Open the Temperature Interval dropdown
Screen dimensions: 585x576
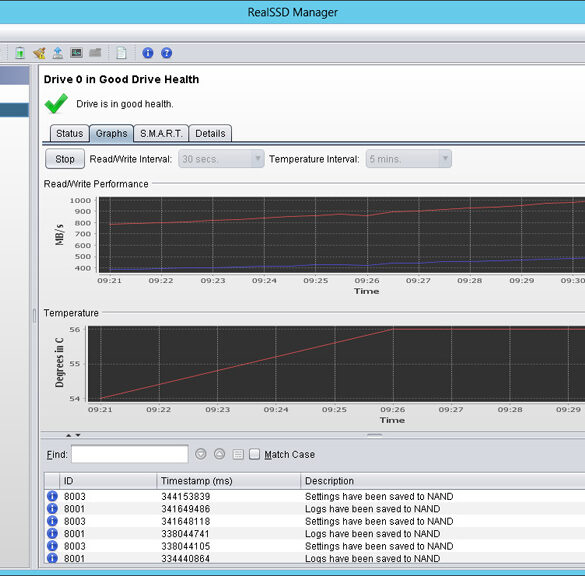(409, 159)
